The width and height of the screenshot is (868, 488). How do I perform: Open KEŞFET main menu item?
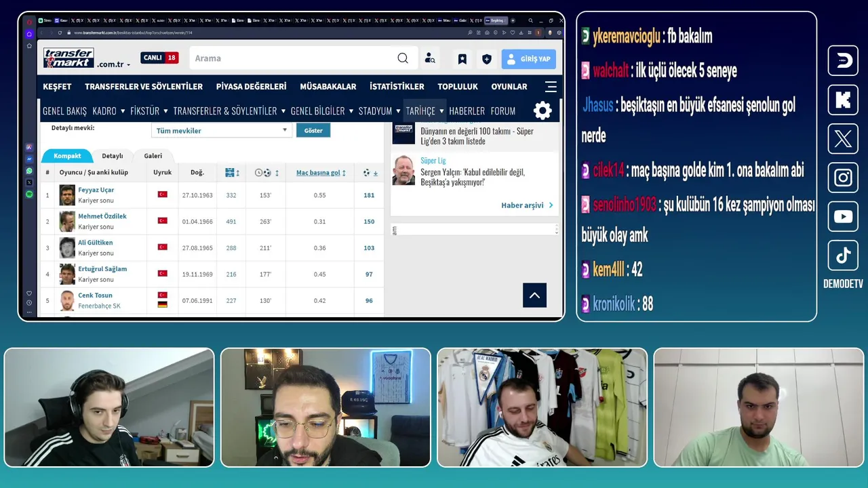coord(57,87)
